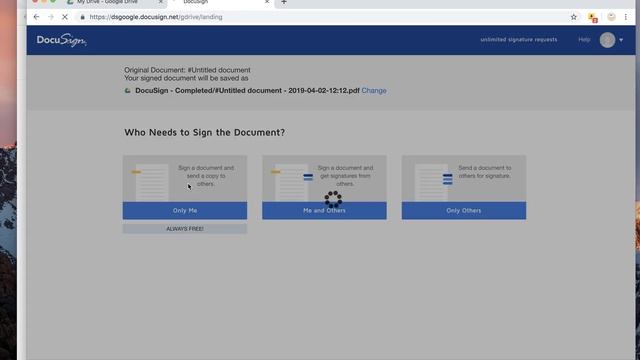Click the DocuSign logo
The width and height of the screenshot is (640, 360).
coord(61,40)
